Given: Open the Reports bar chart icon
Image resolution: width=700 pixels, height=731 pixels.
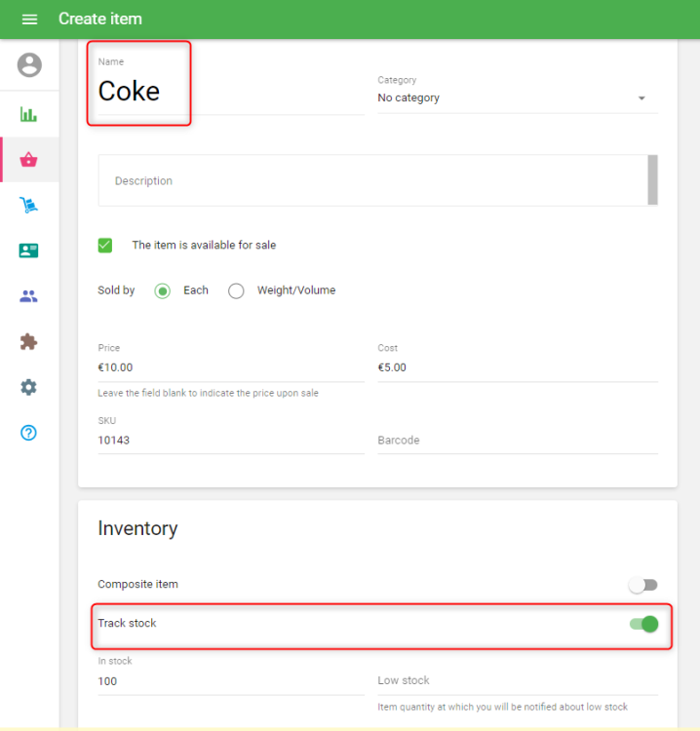Looking at the screenshot, I should [x=29, y=114].
